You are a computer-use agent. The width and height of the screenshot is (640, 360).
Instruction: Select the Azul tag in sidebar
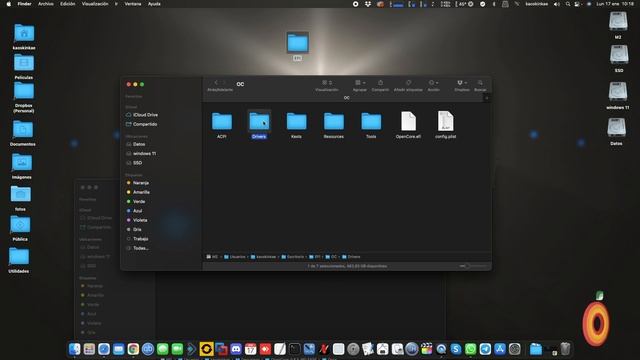pos(134,211)
